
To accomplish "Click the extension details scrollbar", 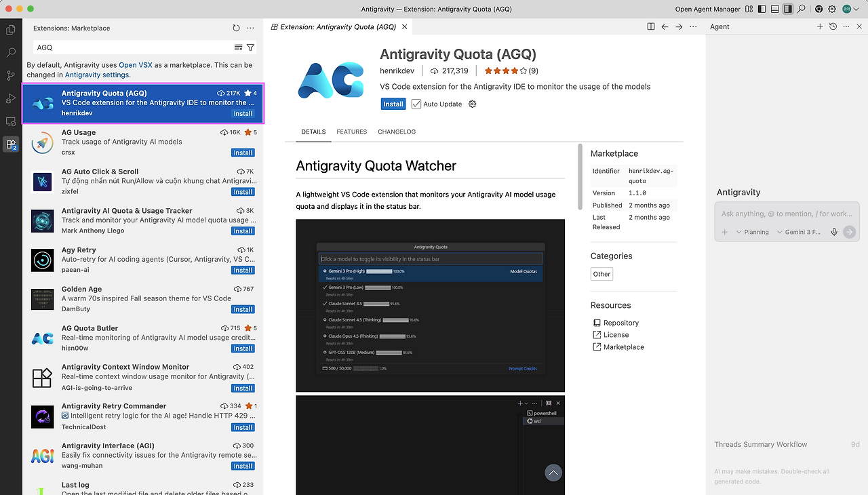I will pyautogui.click(x=580, y=176).
